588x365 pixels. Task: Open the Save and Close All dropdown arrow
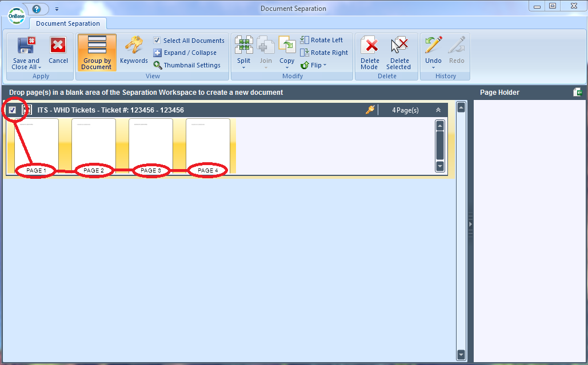(40, 67)
